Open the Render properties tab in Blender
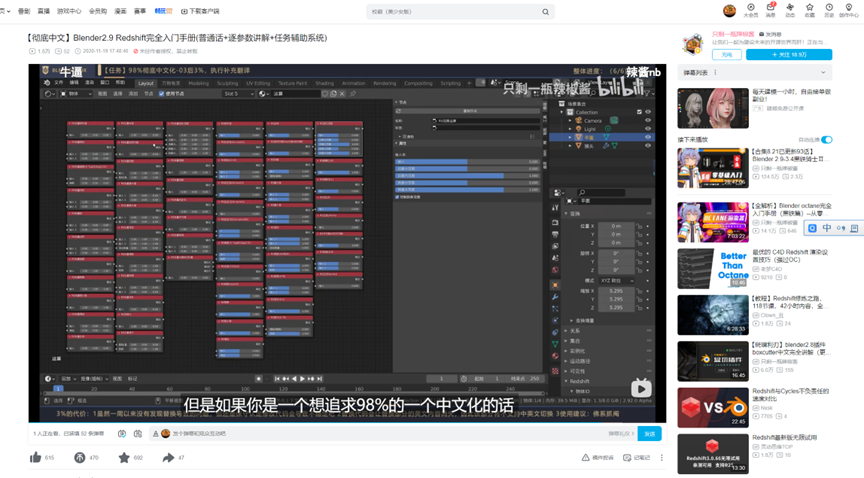The image size is (864, 478). 555,222
